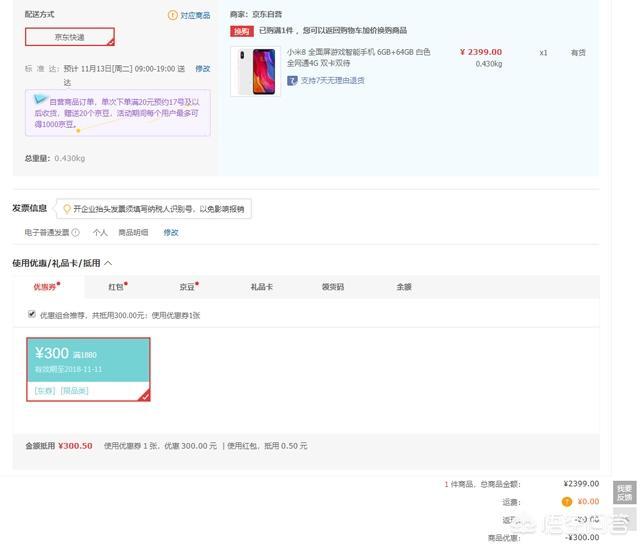
Task: Click the 对应商品 info icon
Action: (173, 15)
